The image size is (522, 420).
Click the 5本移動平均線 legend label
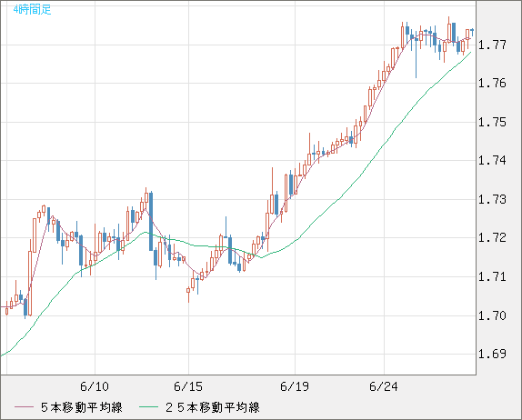coord(82,407)
